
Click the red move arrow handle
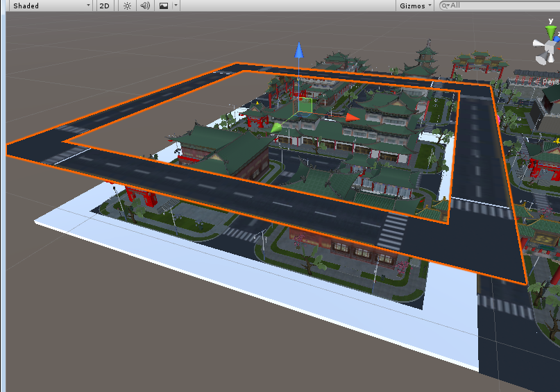pyautogui.click(x=353, y=117)
